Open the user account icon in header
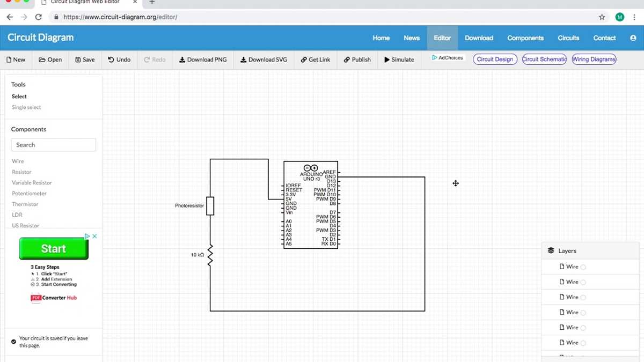Viewport: 644px width, 362px height. (633, 38)
